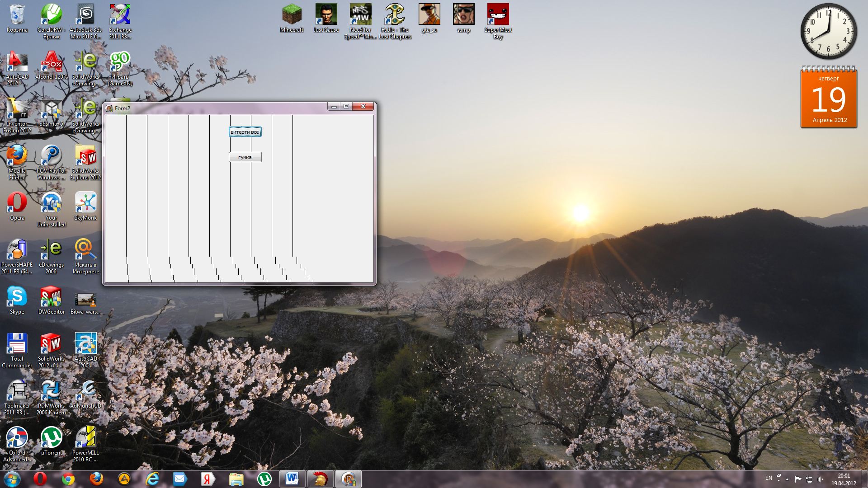
Task: Select the 3ds max 5 desktop icon
Action: (52, 113)
